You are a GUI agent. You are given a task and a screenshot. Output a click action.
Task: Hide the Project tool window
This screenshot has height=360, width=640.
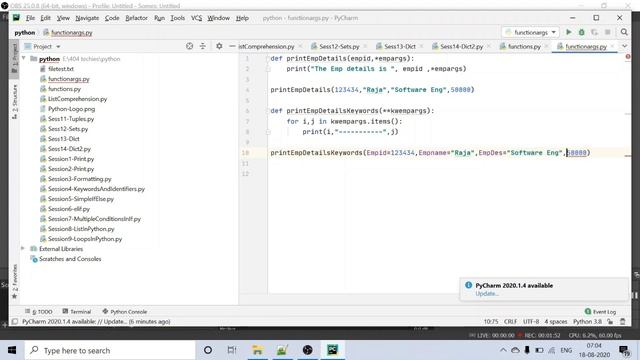(x=232, y=46)
